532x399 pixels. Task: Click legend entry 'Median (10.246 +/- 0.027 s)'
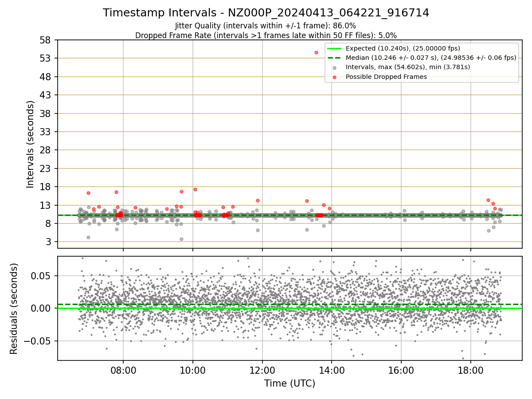click(431, 58)
